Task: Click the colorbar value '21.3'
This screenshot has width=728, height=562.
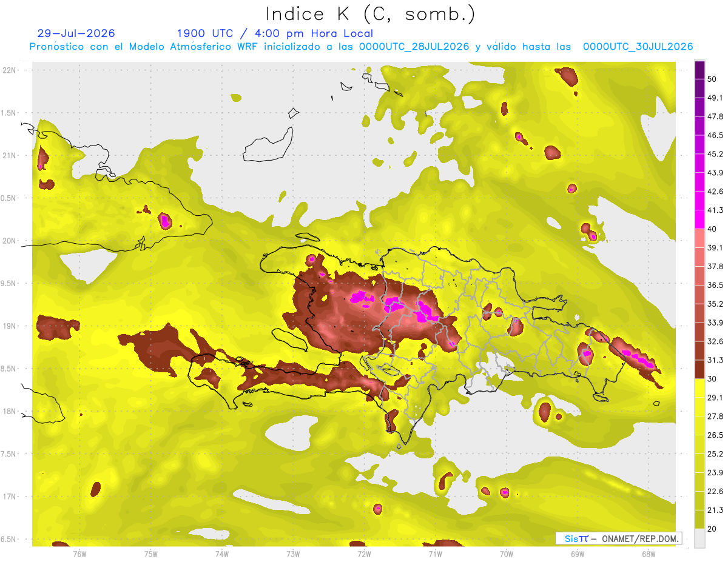Action: pyautogui.click(x=715, y=510)
